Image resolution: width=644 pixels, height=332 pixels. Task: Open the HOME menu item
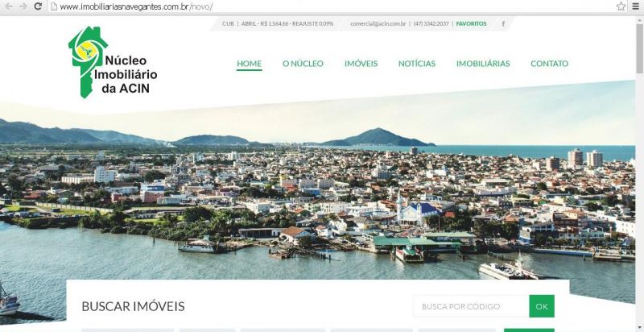[x=249, y=64]
